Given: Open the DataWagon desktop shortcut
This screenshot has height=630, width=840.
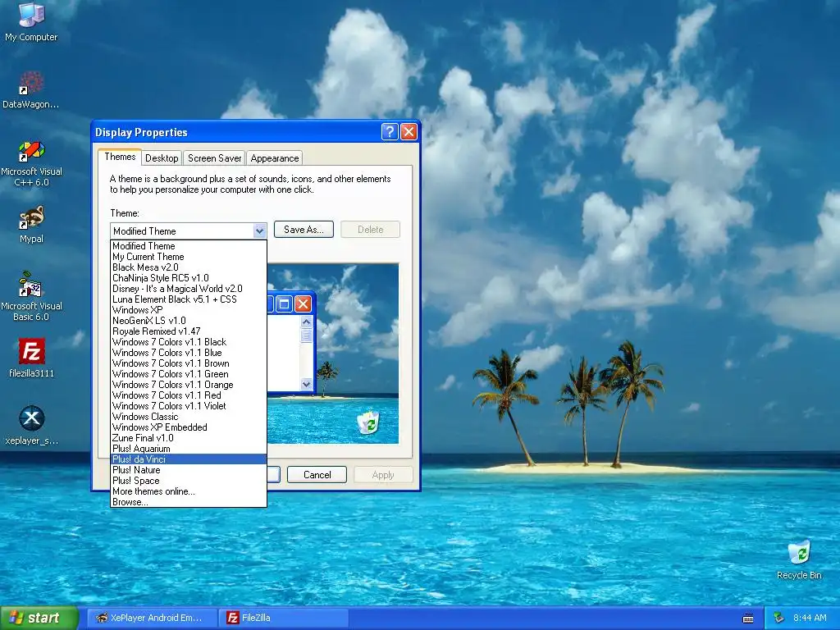Looking at the screenshot, I should coord(31,89).
